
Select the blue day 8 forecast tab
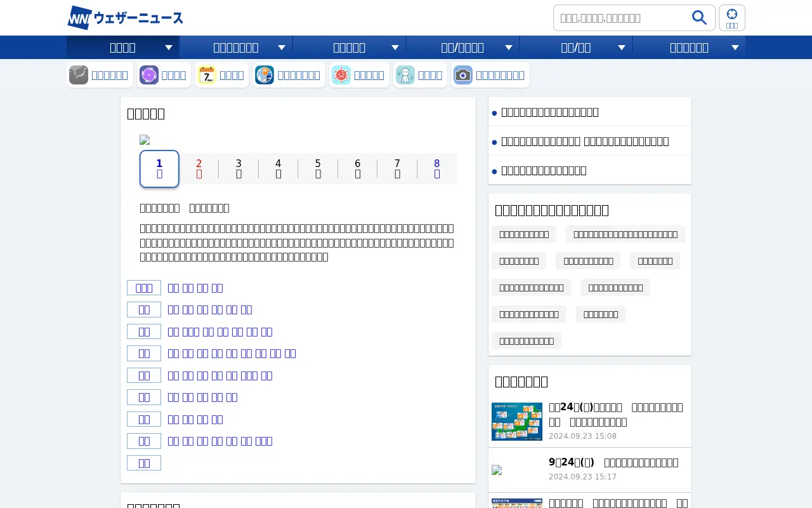point(437,169)
